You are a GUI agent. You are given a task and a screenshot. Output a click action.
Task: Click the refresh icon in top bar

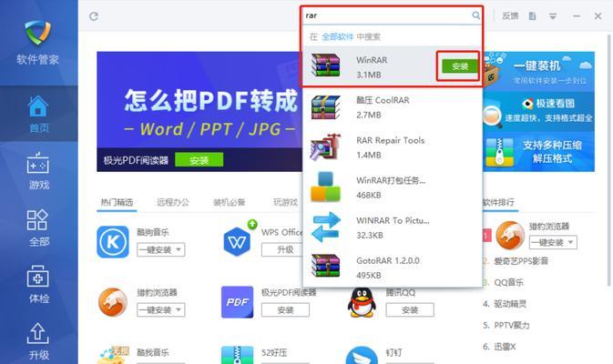[x=94, y=16]
